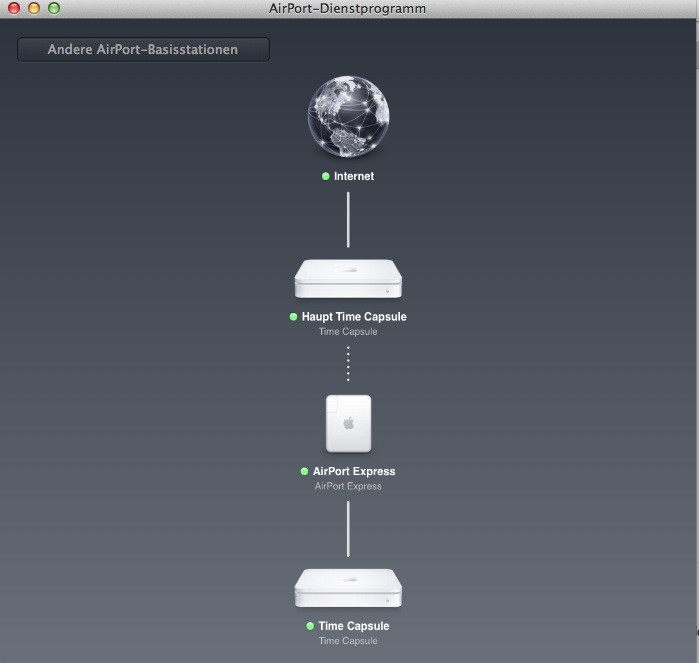Zoom window with the green title-bar button

coord(54,8)
